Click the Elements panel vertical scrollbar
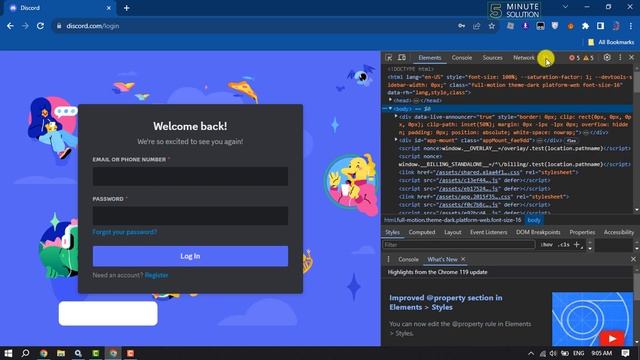 click(637, 139)
